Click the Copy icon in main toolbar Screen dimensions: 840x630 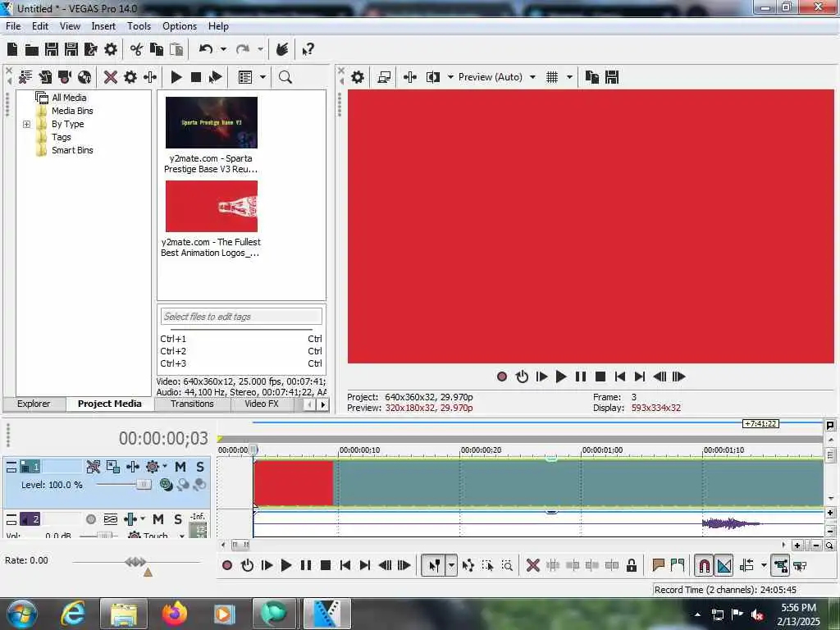157,50
